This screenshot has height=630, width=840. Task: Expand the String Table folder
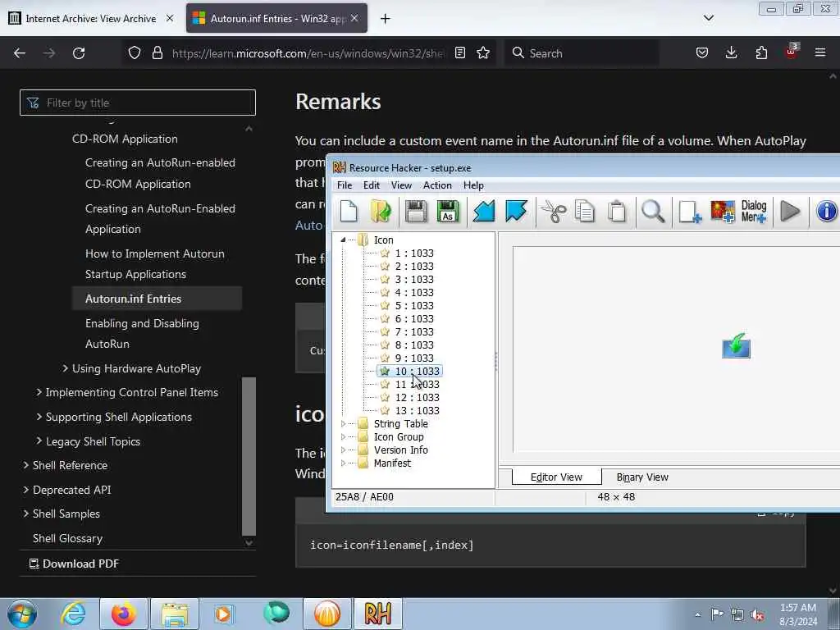click(343, 424)
